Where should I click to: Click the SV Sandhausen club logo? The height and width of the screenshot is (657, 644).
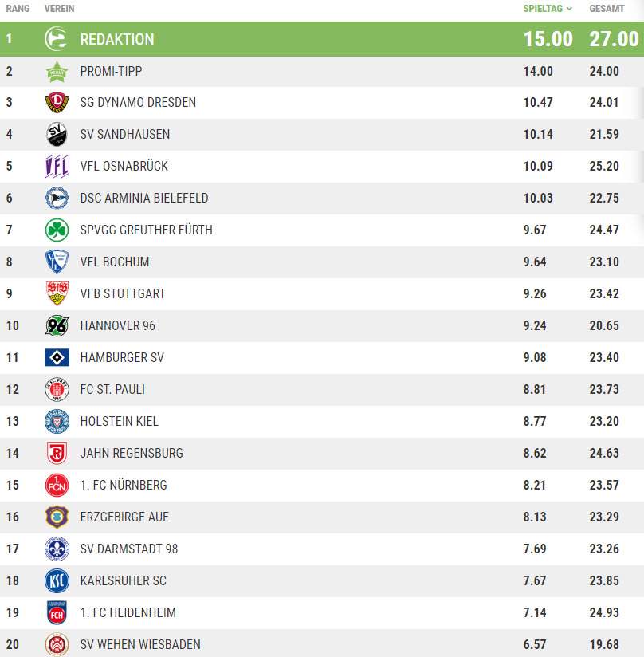[57, 134]
